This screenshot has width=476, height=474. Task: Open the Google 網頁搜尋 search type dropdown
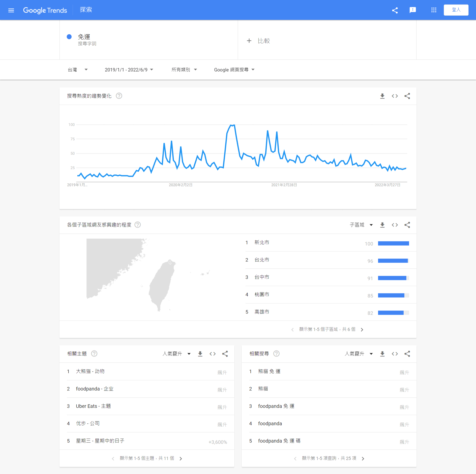coord(234,70)
